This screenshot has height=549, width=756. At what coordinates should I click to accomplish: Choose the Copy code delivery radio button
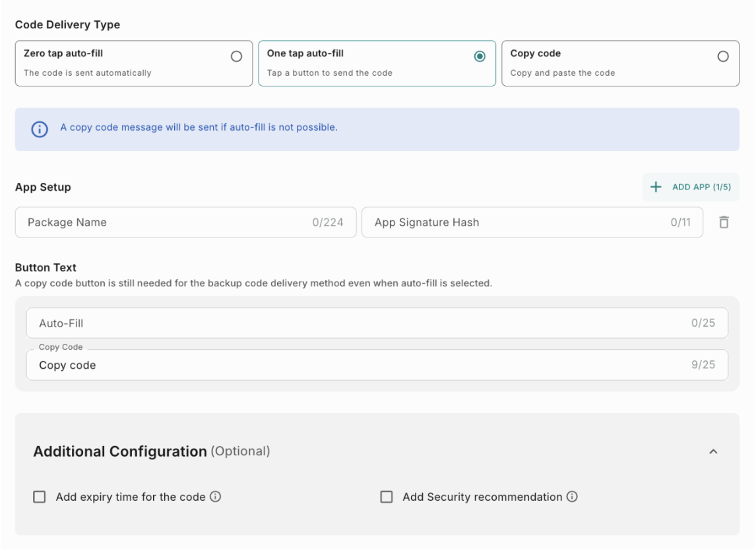[723, 57]
